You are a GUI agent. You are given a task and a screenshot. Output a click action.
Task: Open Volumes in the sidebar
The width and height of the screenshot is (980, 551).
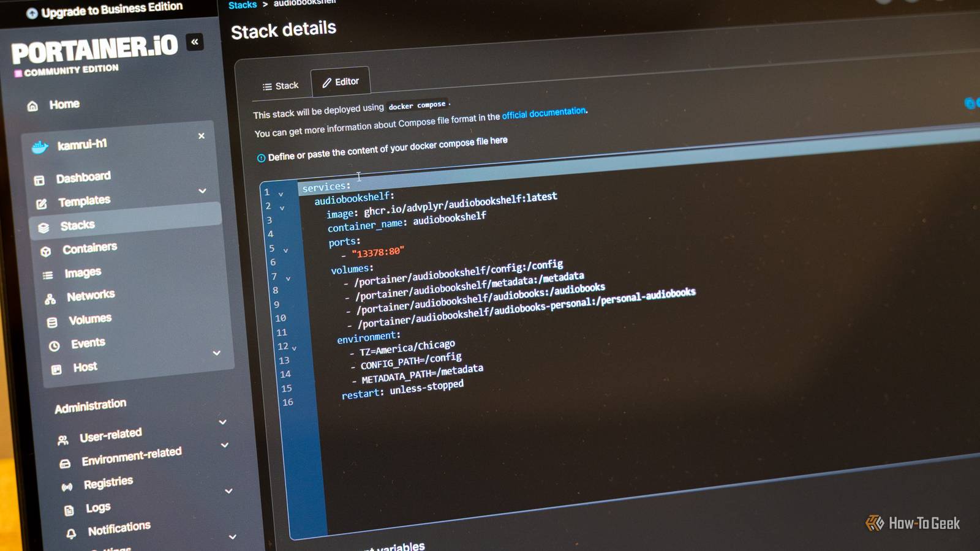point(90,320)
